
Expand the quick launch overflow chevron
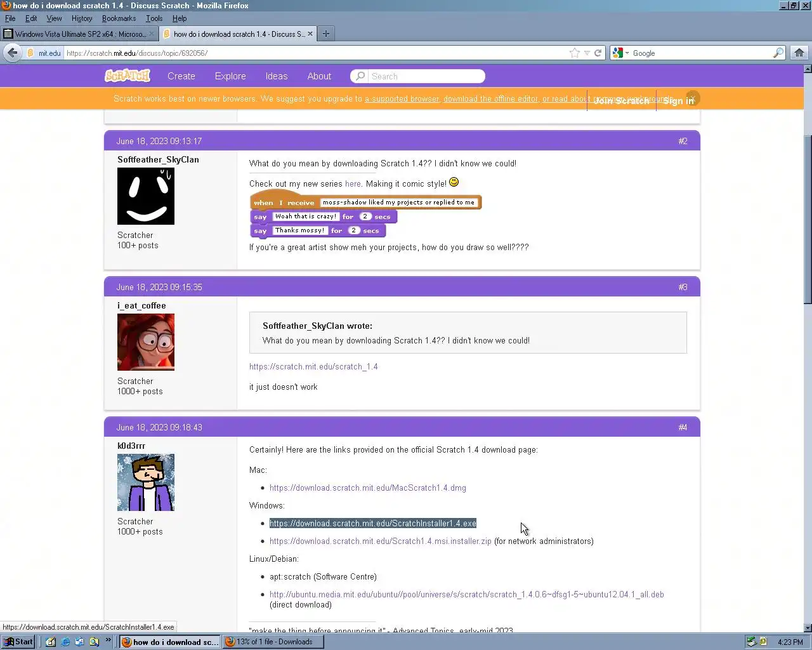[108, 640]
